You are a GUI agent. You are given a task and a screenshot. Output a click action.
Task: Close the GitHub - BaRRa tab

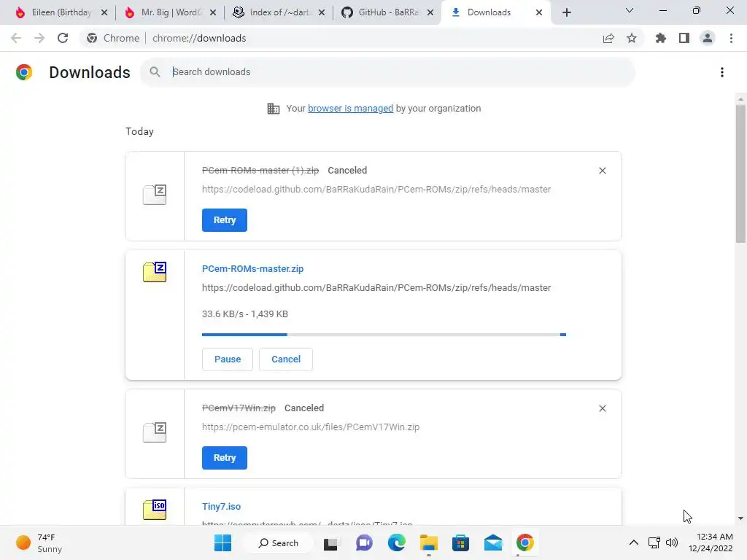[430, 12]
